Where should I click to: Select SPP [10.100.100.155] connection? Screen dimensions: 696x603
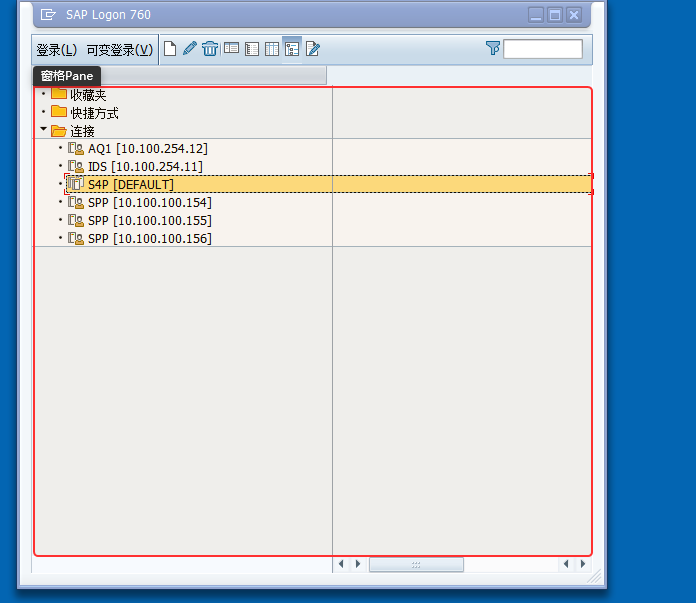[x=150, y=221]
